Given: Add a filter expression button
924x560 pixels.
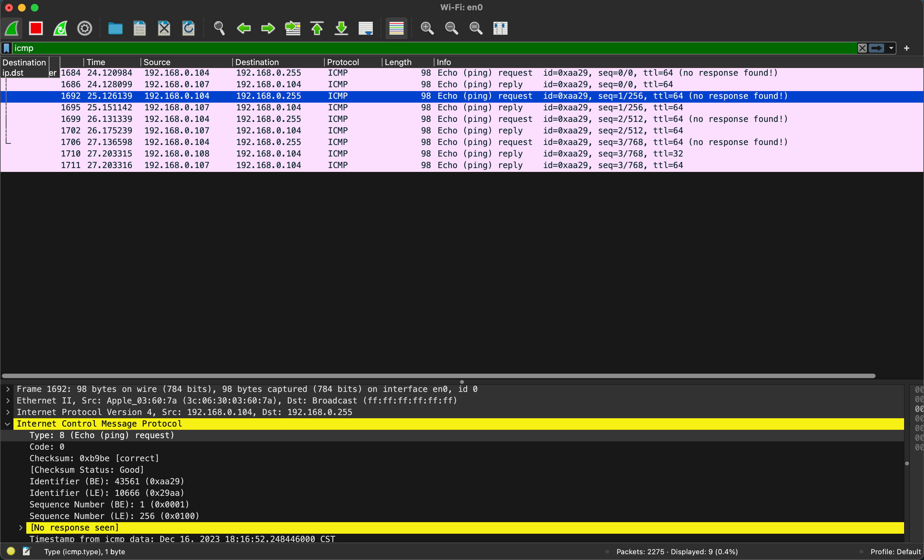Looking at the screenshot, I should pos(907,48).
